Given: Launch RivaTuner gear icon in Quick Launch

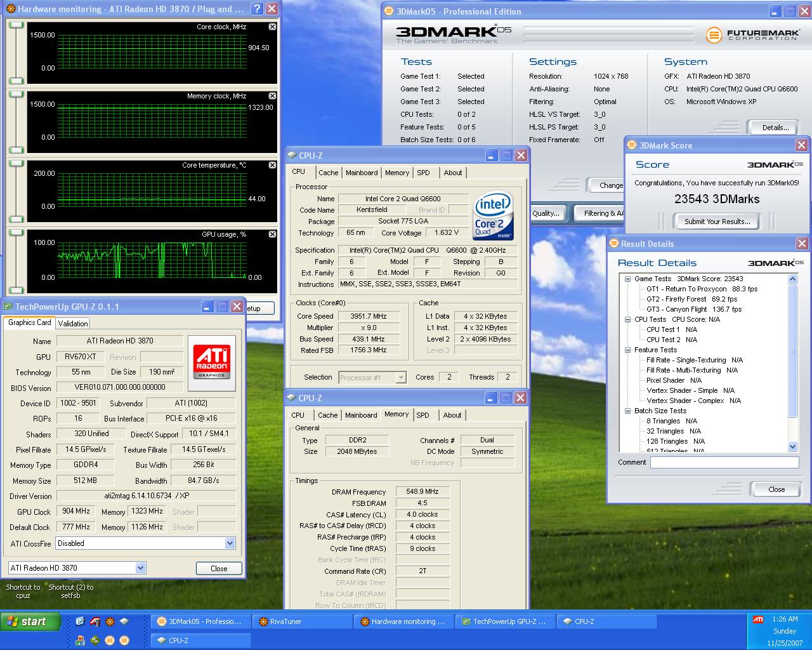Looking at the screenshot, I should [x=110, y=621].
